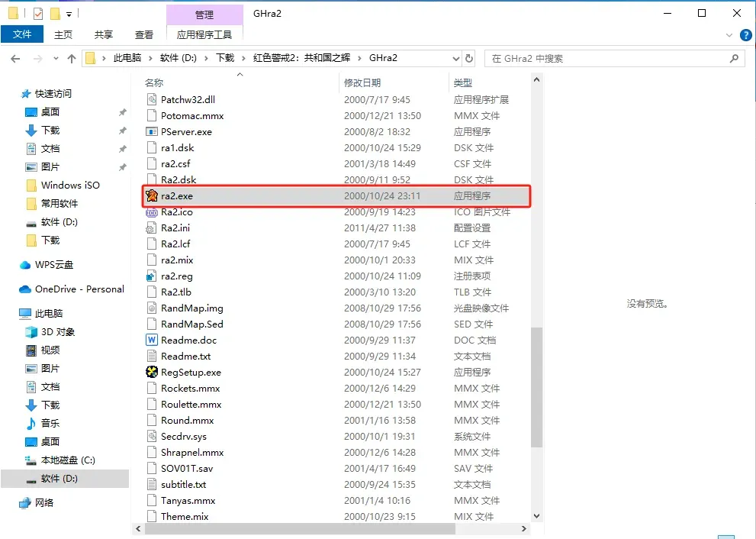The width and height of the screenshot is (756, 539).
Task: Click the refresh button in address bar
Action: tap(468, 58)
